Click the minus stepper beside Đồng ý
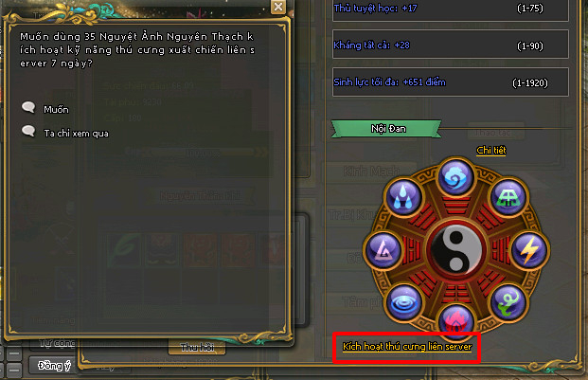The height and width of the screenshot is (380, 588). (14, 371)
